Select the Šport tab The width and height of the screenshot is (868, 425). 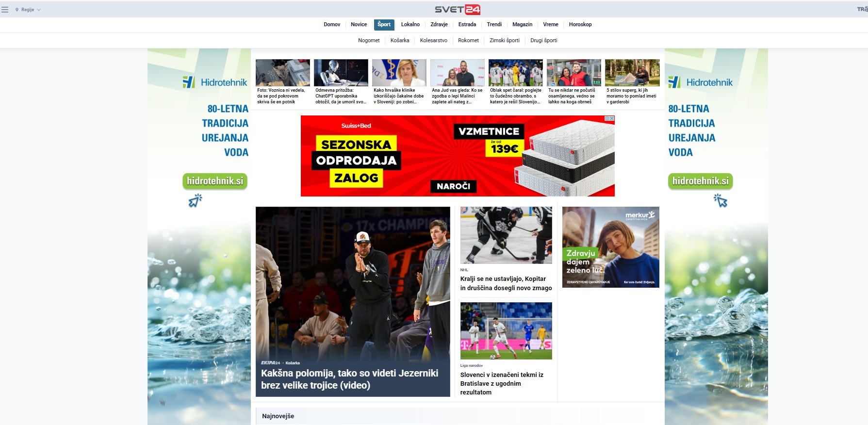(384, 24)
